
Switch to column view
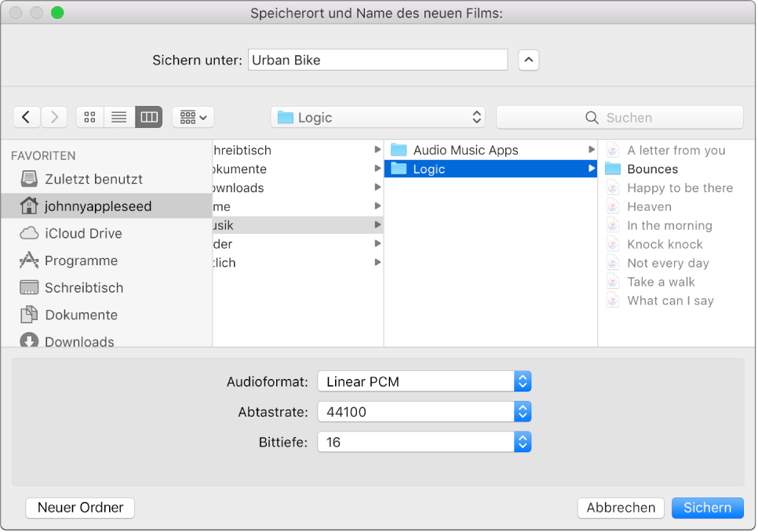point(149,117)
